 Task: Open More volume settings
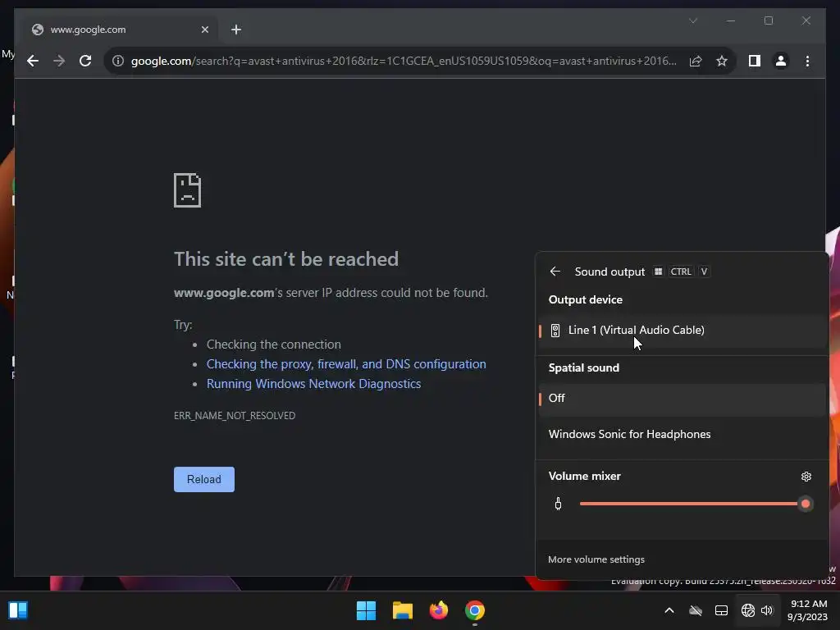(596, 559)
